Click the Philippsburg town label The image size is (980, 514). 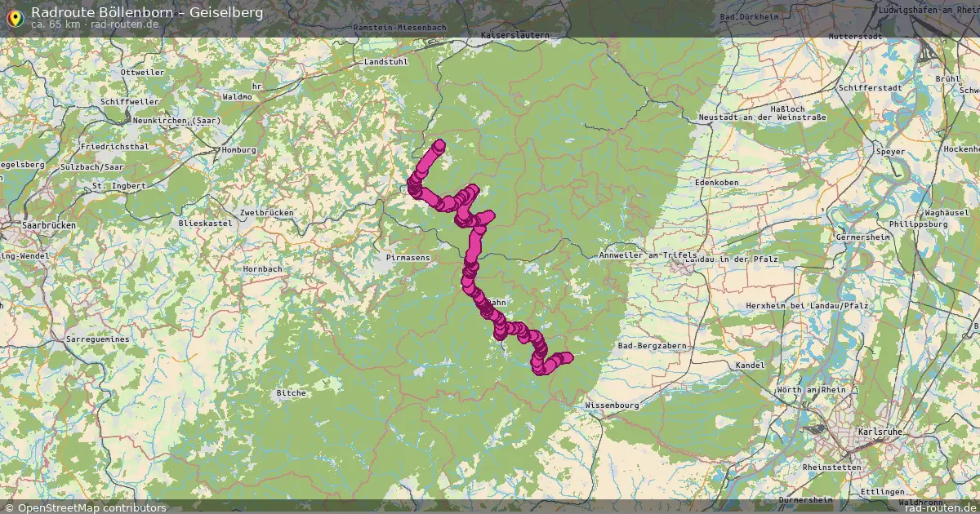(x=917, y=223)
